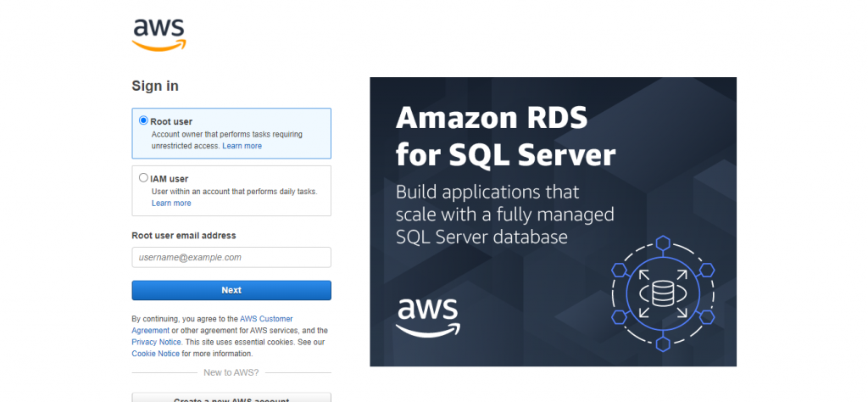Viewport: 868px width, 402px height.
Task: Click the Root user email address label
Action: point(184,235)
